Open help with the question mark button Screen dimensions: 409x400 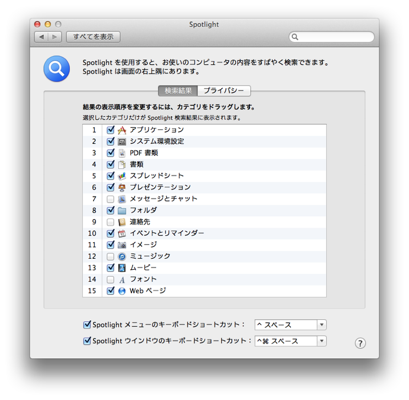pos(360,343)
